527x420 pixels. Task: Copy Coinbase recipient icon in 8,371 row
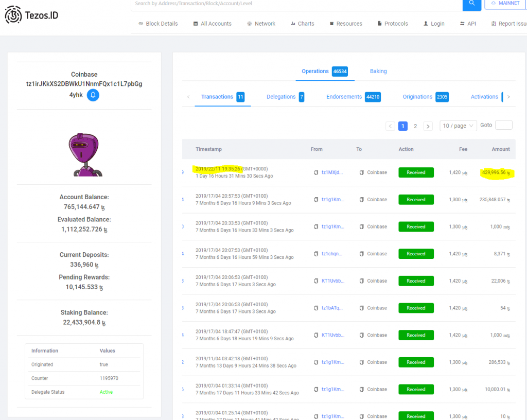pyautogui.click(x=362, y=254)
